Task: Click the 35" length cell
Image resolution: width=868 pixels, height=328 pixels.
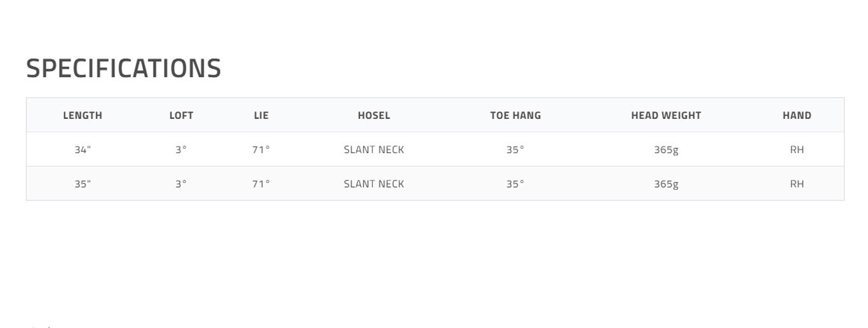Action: (x=83, y=184)
